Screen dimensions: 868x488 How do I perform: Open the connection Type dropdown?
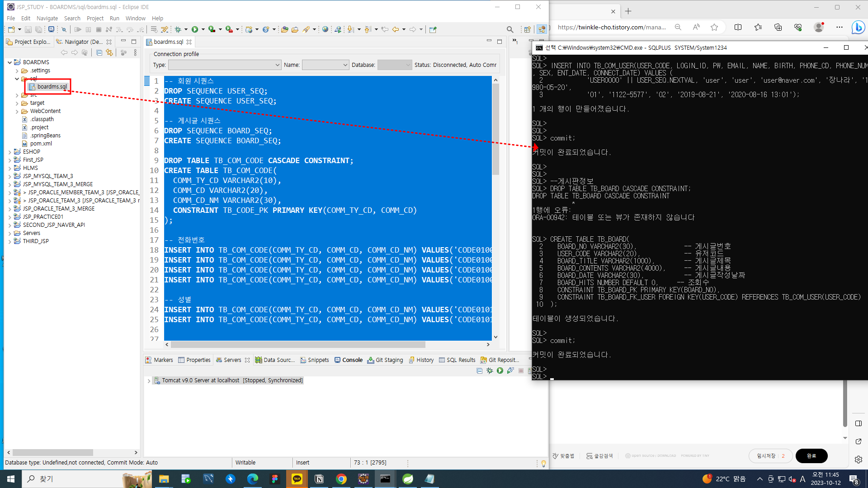click(x=225, y=65)
